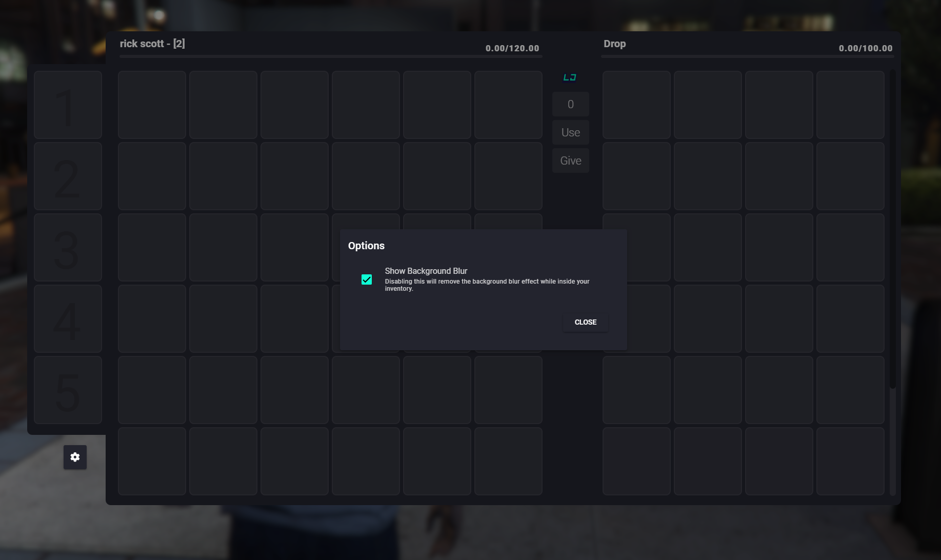The height and width of the screenshot is (560, 941).
Task: Select hotbar slot 2
Action: coord(68,176)
